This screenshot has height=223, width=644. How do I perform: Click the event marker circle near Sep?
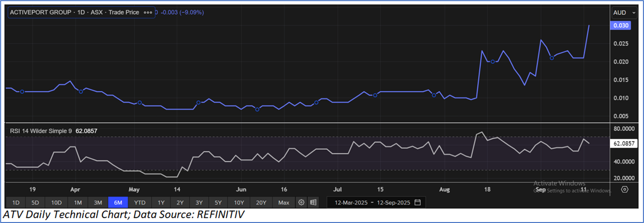pos(551,58)
